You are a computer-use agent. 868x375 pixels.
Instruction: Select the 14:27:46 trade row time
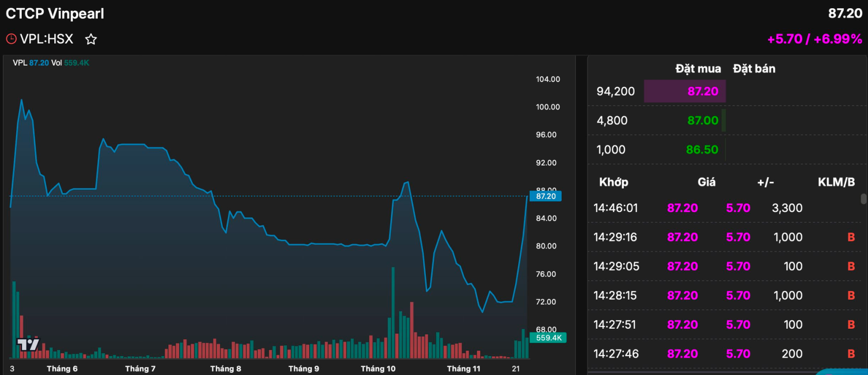[616, 354]
